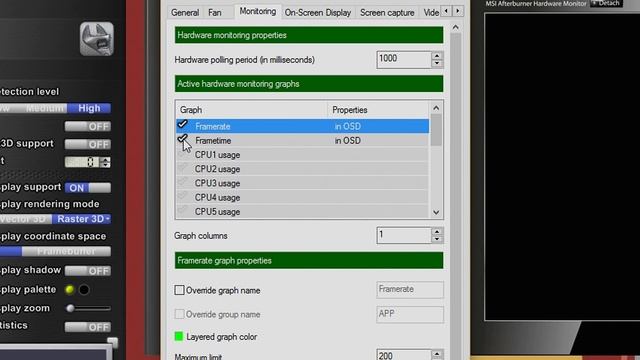
Task: Enable the CPU5 usage graph
Action: [182, 211]
